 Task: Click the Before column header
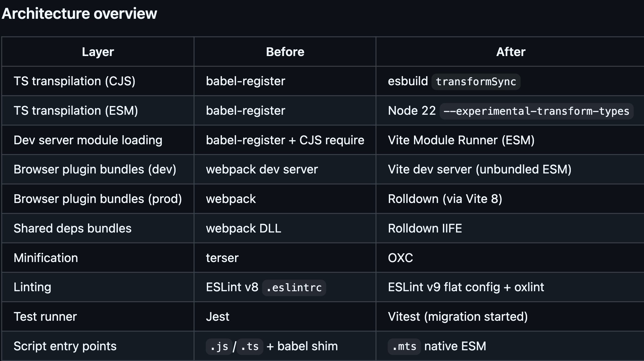point(285,52)
